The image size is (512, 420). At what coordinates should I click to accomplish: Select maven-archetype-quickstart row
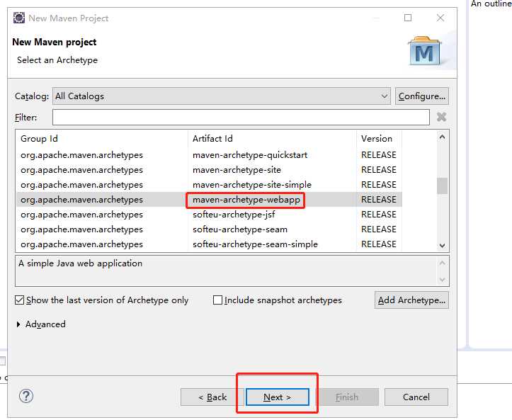209,155
